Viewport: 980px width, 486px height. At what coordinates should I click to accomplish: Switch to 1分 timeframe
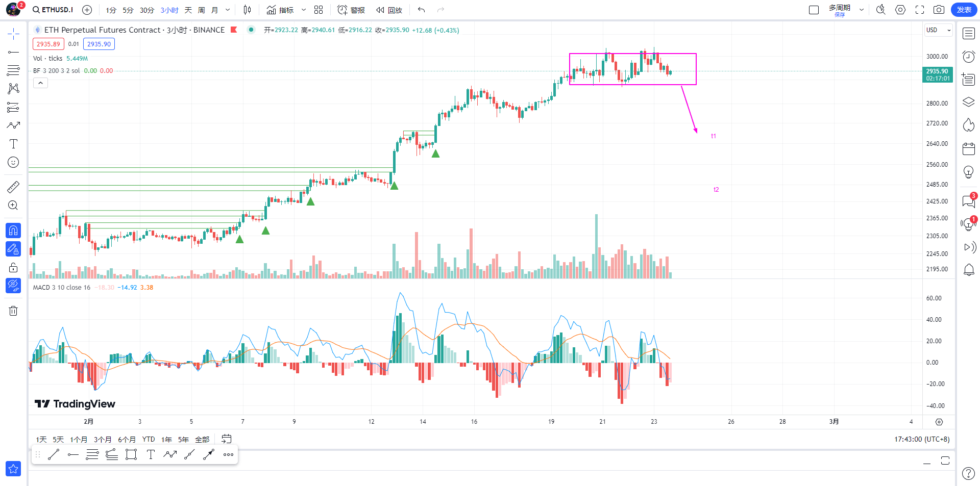[111, 10]
